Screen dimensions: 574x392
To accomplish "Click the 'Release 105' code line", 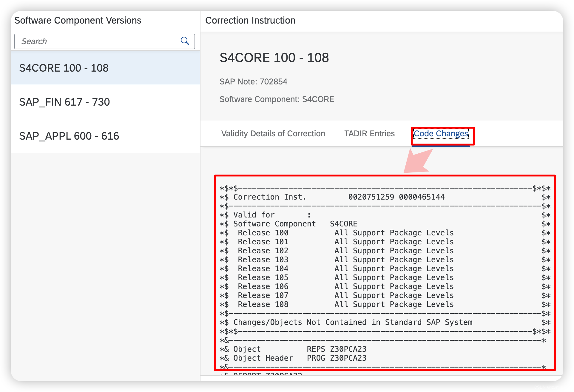I will click(x=385, y=277).
